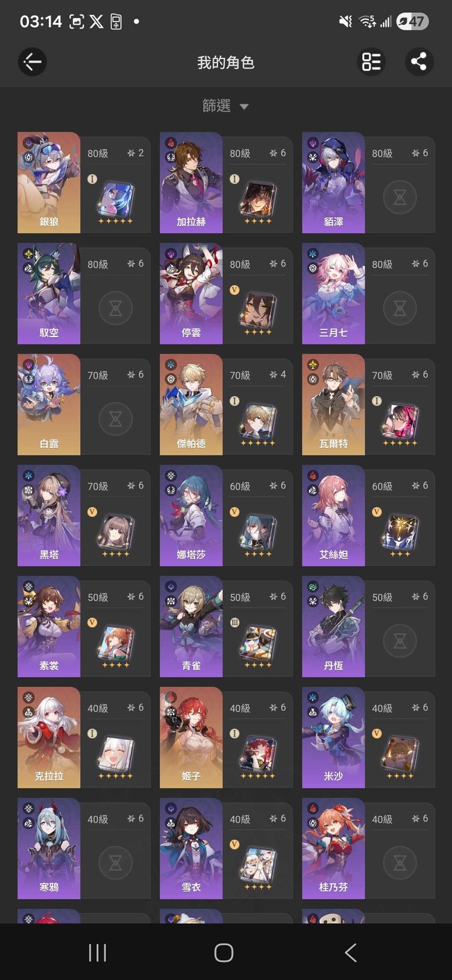The width and height of the screenshot is (452, 980).
Task: Tap the back arrow icon
Action: point(33,62)
